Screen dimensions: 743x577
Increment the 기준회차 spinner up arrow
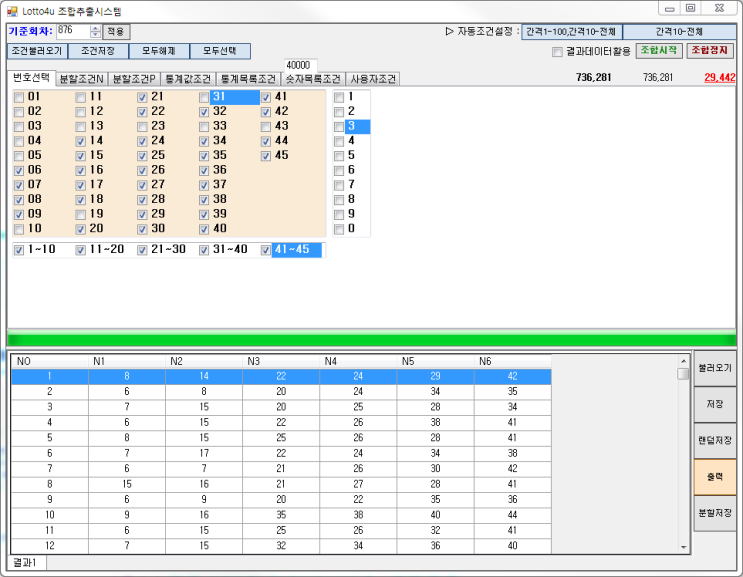tap(95, 29)
